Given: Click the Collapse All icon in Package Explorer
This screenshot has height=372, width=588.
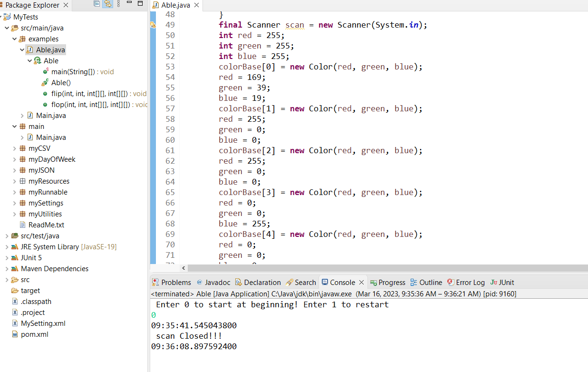Looking at the screenshot, I should (x=97, y=4).
